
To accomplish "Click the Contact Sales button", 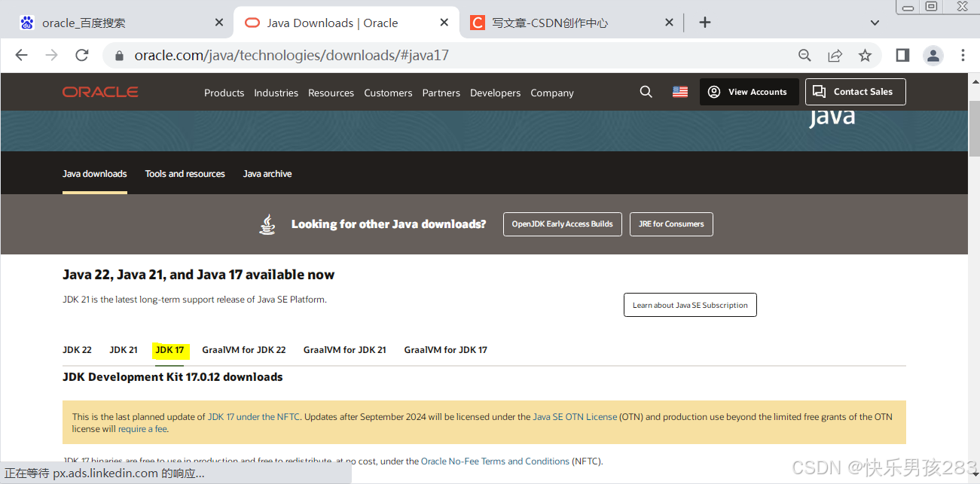I will [x=855, y=91].
